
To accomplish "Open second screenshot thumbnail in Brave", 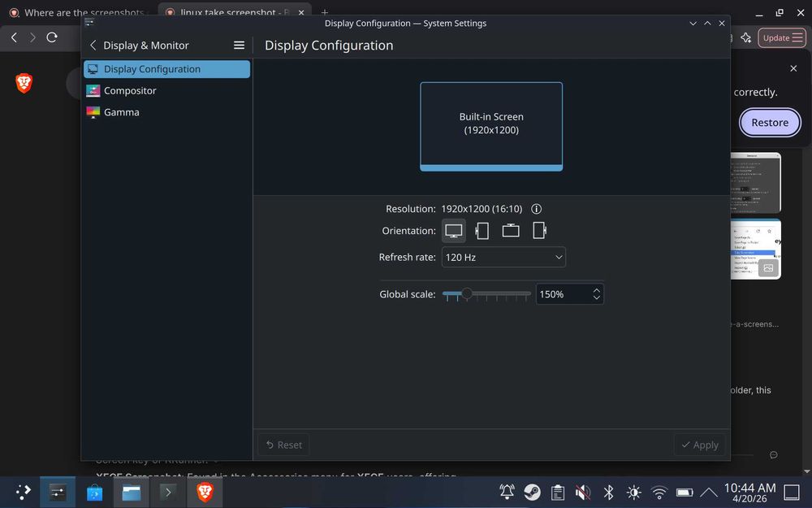I will [755, 250].
